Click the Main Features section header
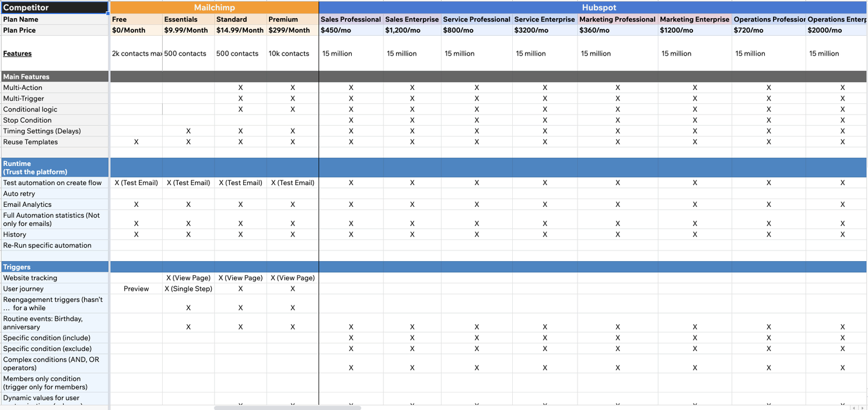The height and width of the screenshot is (410, 868). tap(54, 77)
